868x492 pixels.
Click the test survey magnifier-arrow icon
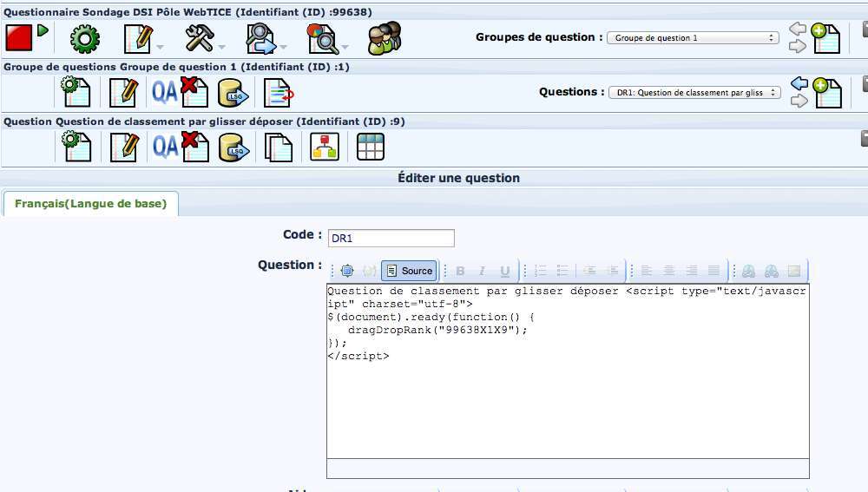[260, 39]
